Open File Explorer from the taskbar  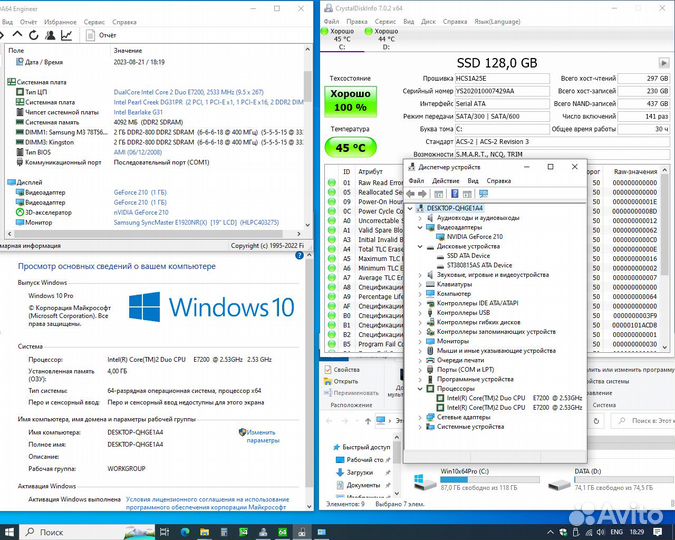204,532
